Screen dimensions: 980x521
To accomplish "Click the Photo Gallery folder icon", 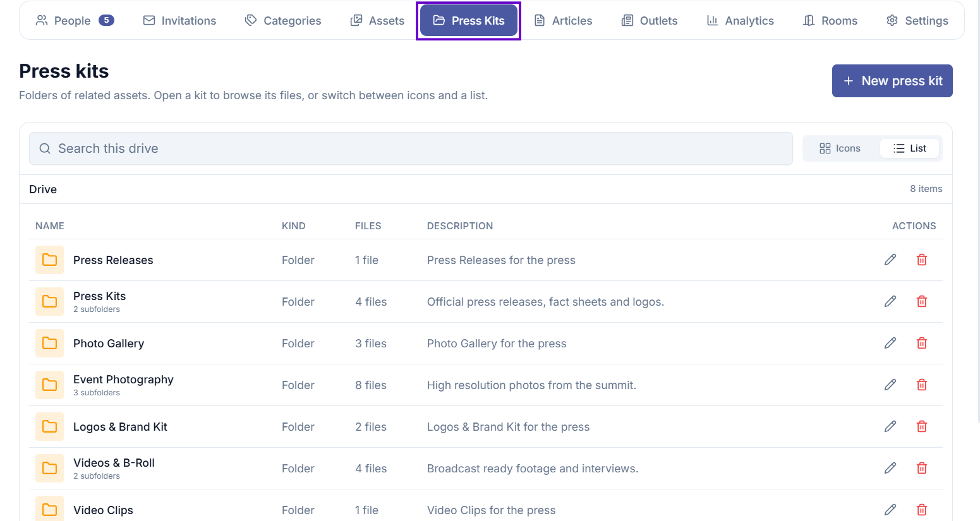I will [x=49, y=343].
